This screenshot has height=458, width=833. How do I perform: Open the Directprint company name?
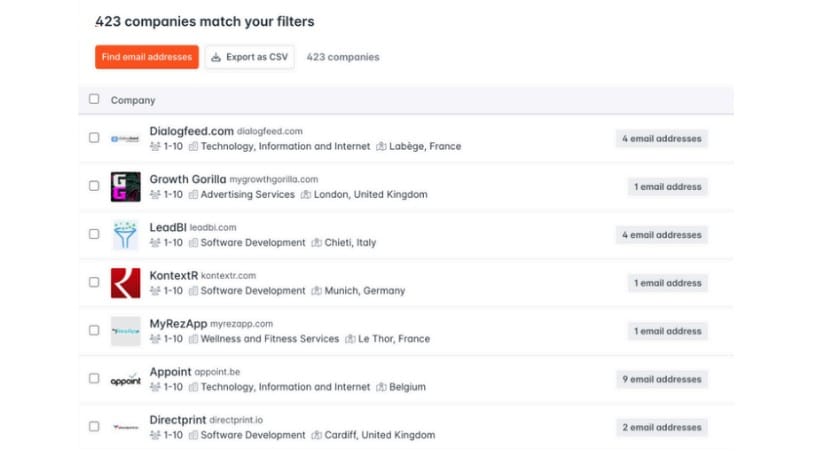pos(177,420)
